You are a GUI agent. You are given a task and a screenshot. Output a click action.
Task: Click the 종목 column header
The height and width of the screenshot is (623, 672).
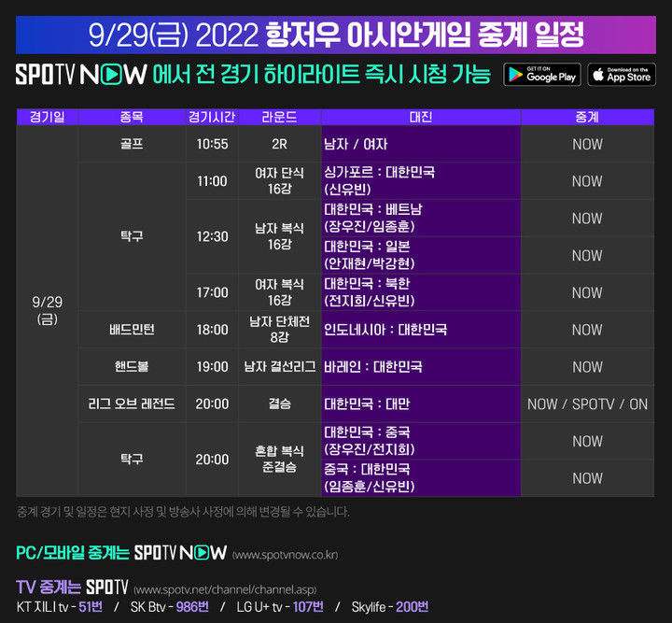pos(132,117)
